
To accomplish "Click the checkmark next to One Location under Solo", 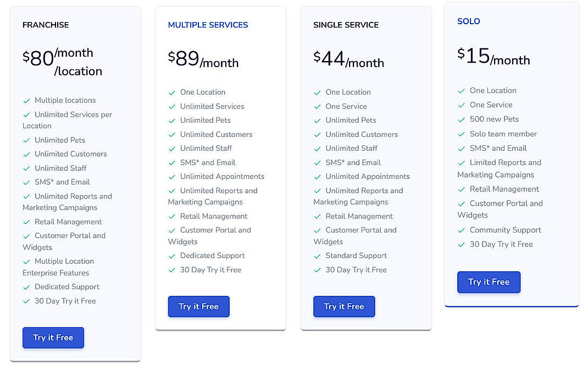I will click(x=461, y=90).
